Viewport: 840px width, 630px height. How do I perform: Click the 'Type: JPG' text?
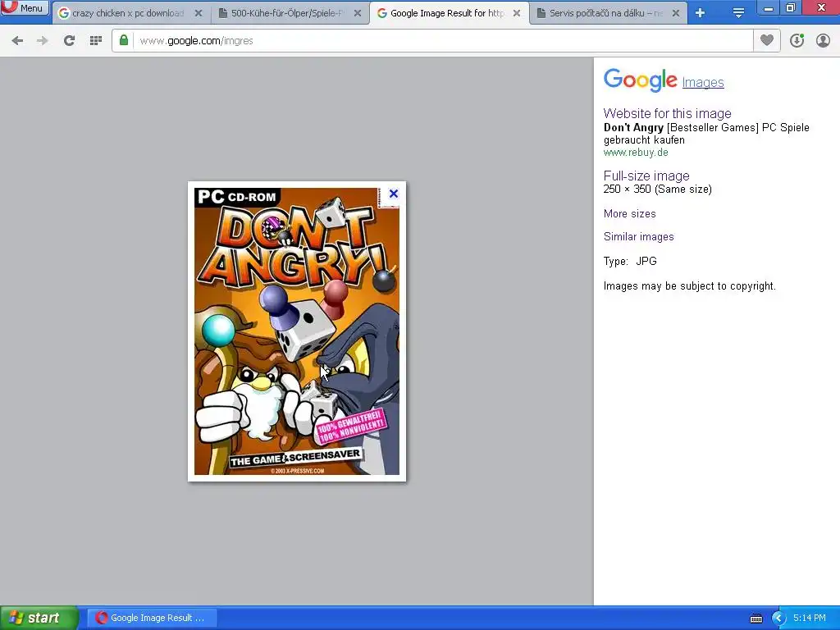630,262
